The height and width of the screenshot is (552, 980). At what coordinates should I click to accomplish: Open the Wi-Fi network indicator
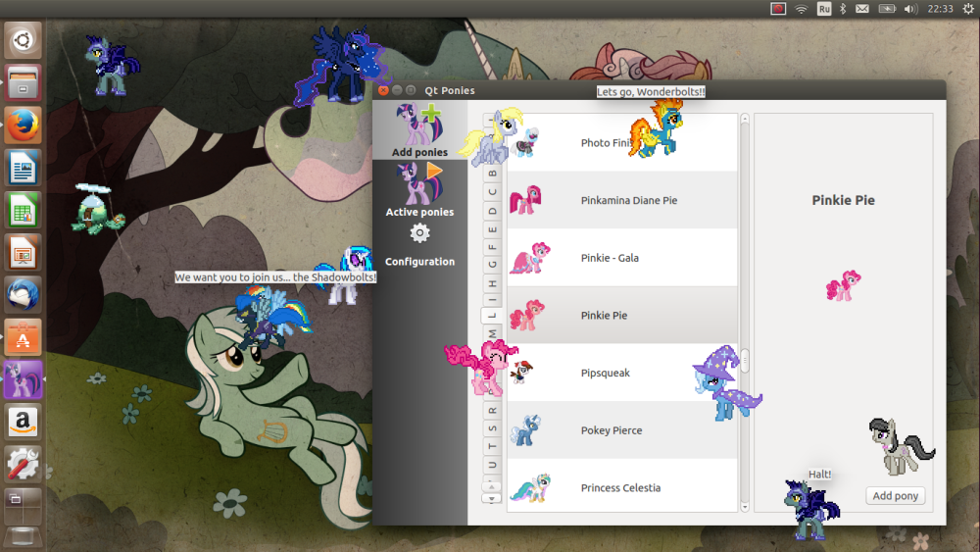click(x=802, y=9)
